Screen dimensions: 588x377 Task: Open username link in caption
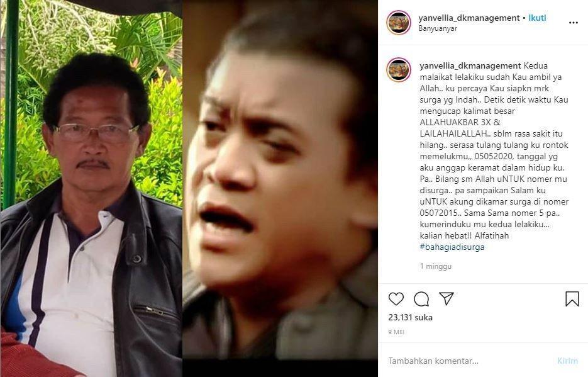point(470,65)
